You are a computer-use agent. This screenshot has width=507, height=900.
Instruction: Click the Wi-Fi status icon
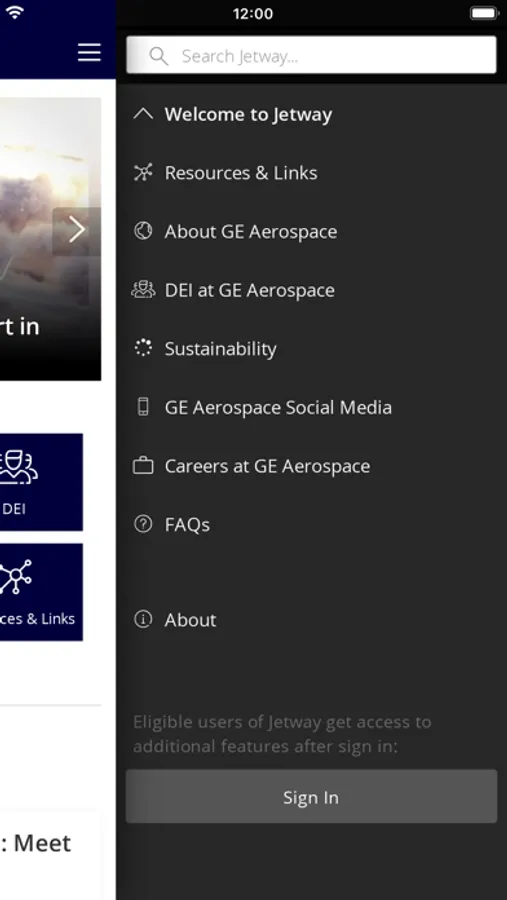pyautogui.click(x=14, y=13)
